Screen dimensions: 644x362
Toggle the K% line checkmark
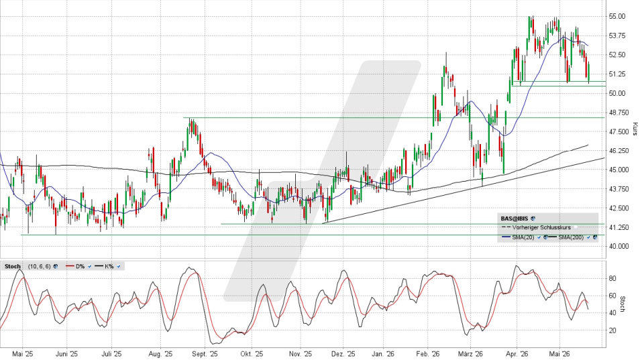119,266
